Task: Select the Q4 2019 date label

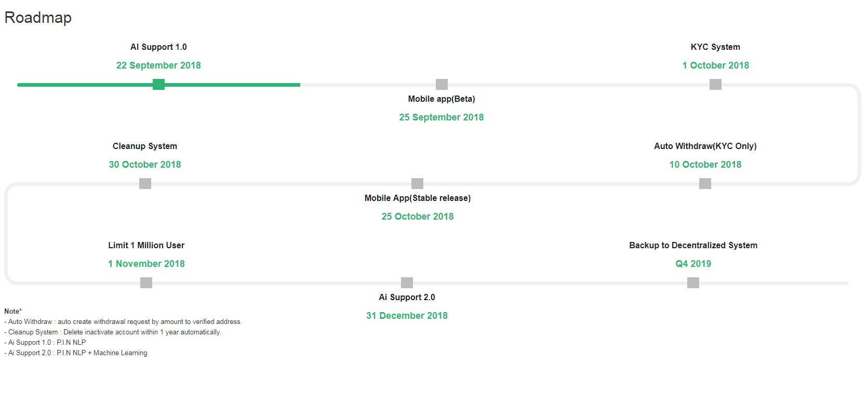Action: (693, 264)
